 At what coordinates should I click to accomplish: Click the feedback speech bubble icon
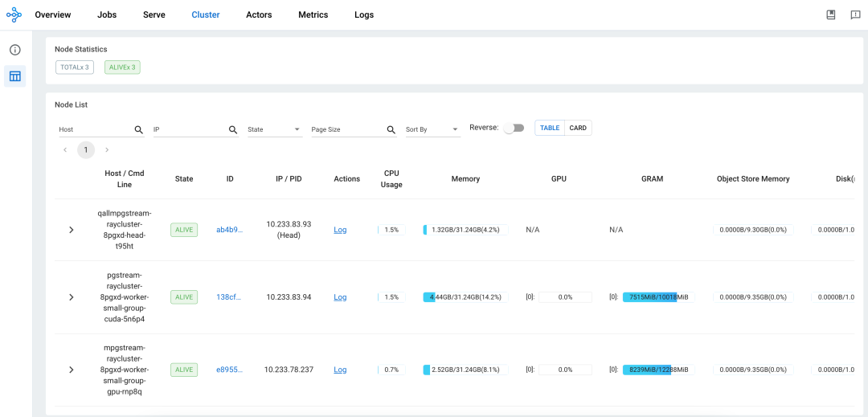click(855, 15)
